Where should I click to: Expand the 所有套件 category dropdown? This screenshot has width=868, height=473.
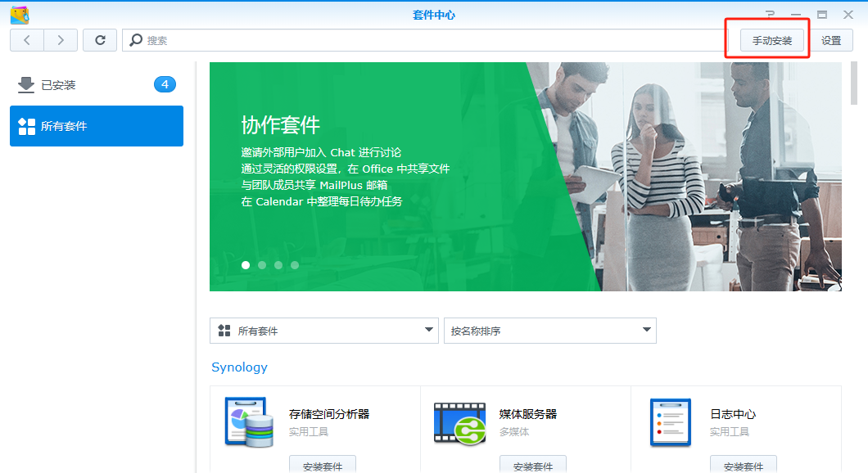coord(323,331)
